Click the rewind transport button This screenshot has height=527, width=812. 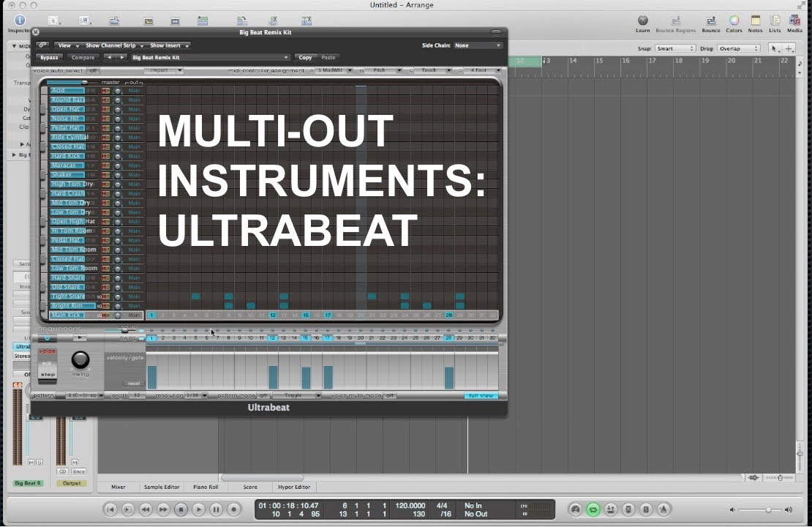click(x=146, y=509)
